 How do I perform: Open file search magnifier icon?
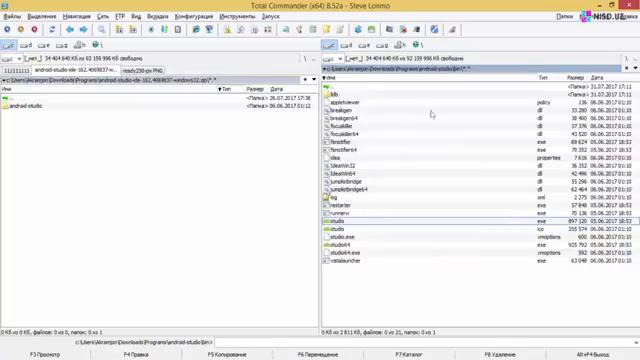pos(101,29)
